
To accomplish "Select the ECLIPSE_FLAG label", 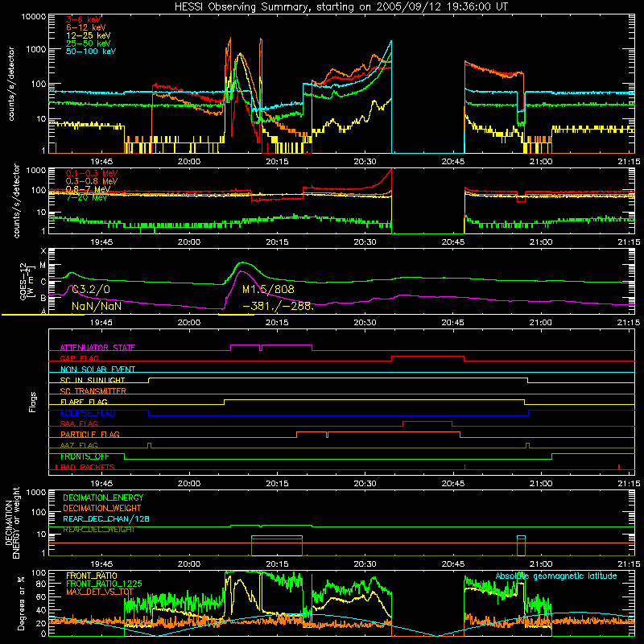I will click(x=88, y=413).
